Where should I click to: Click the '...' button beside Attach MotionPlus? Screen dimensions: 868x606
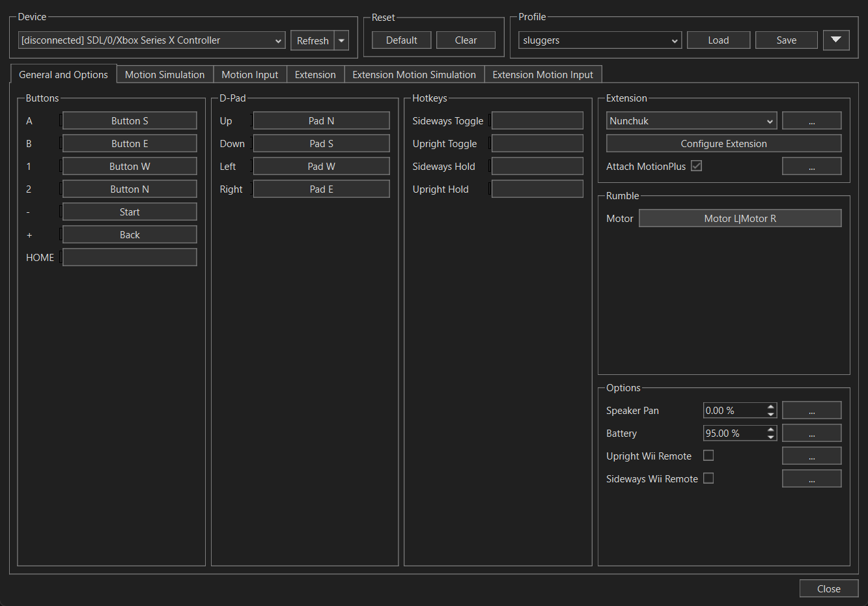811,167
